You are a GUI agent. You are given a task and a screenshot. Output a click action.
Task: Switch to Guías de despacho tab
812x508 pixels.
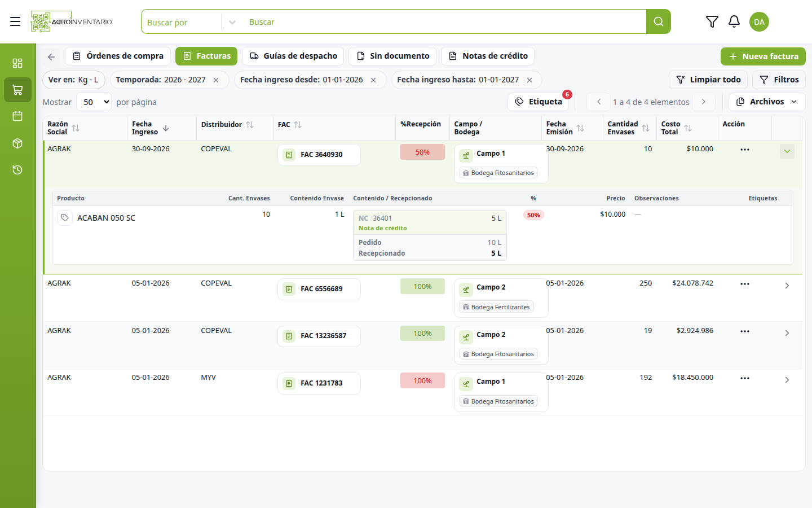point(293,56)
